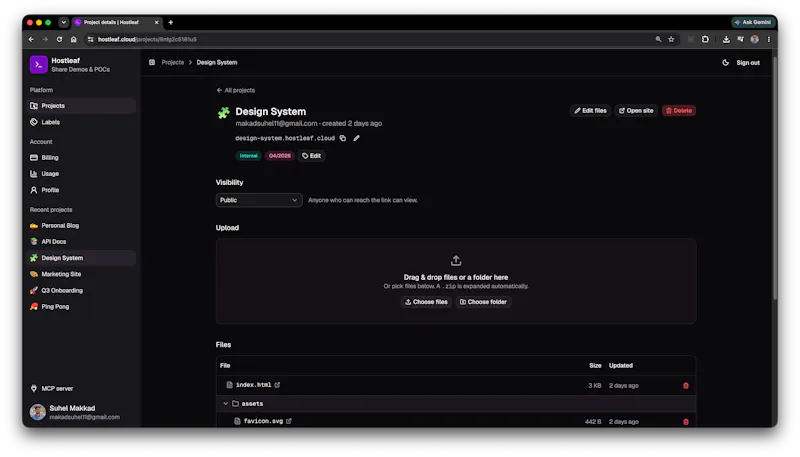
Task: Click the Q4/2026 label tag
Action: pos(280,156)
